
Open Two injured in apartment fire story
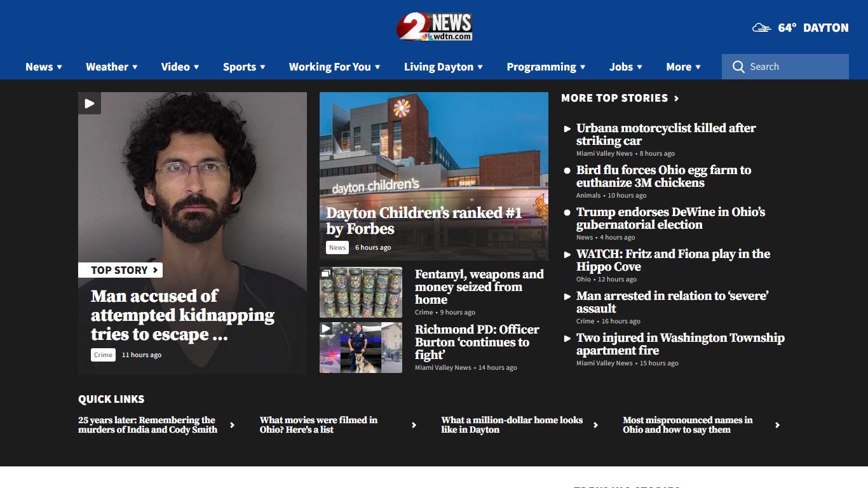pos(680,344)
